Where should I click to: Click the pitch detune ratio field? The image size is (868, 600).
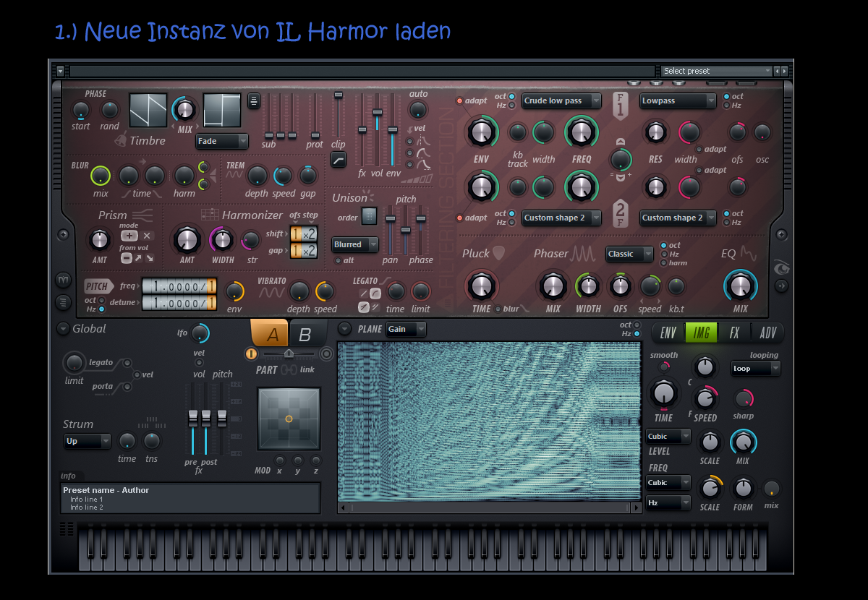pos(179,302)
